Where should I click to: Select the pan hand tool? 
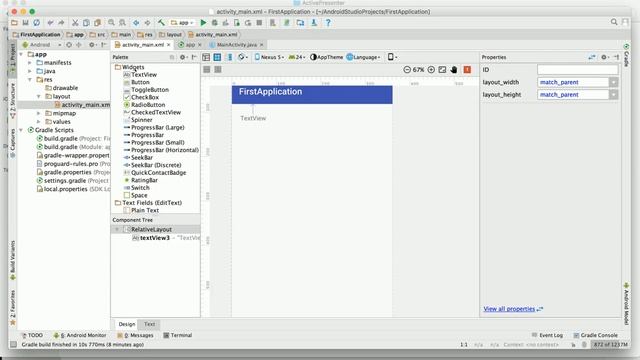click(x=454, y=70)
